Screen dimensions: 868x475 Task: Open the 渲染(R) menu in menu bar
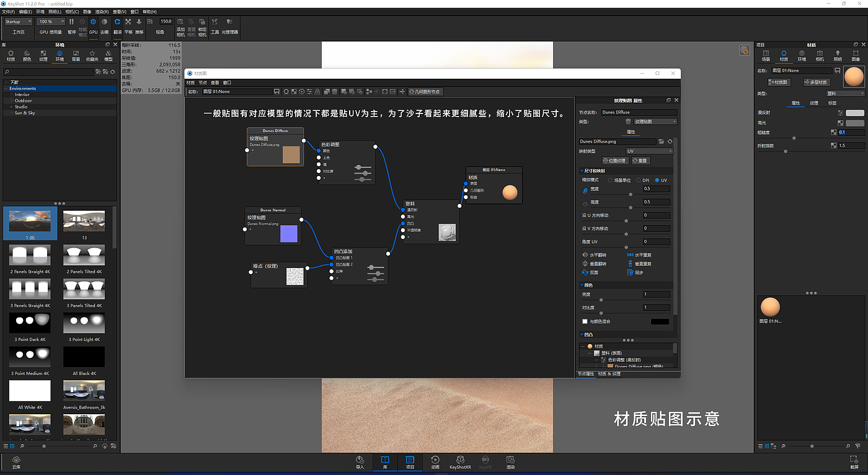[x=102, y=12]
